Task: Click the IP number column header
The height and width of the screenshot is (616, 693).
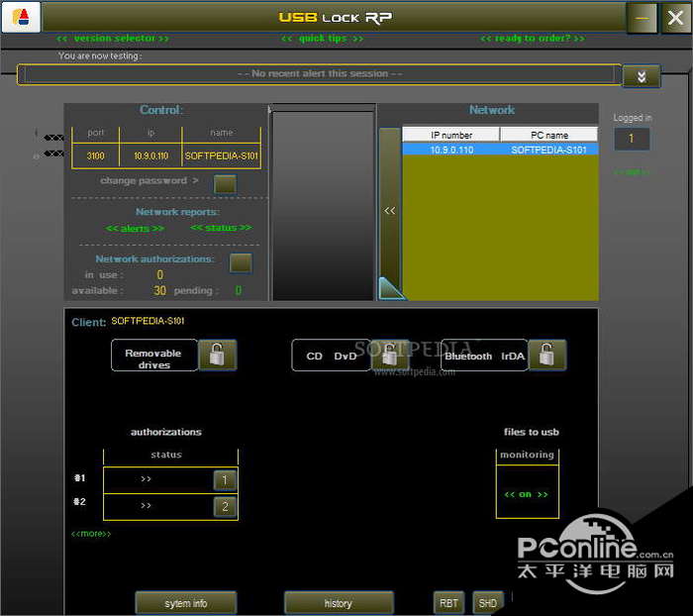Action: pyautogui.click(x=451, y=135)
